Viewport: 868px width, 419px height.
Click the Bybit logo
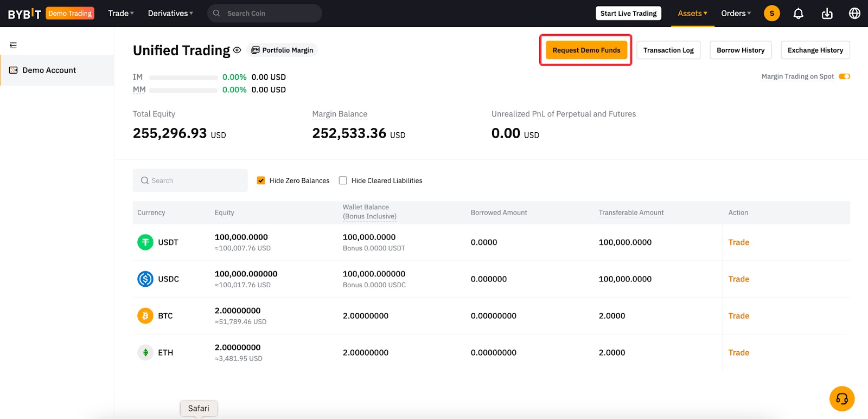pyautogui.click(x=24, y=14)
